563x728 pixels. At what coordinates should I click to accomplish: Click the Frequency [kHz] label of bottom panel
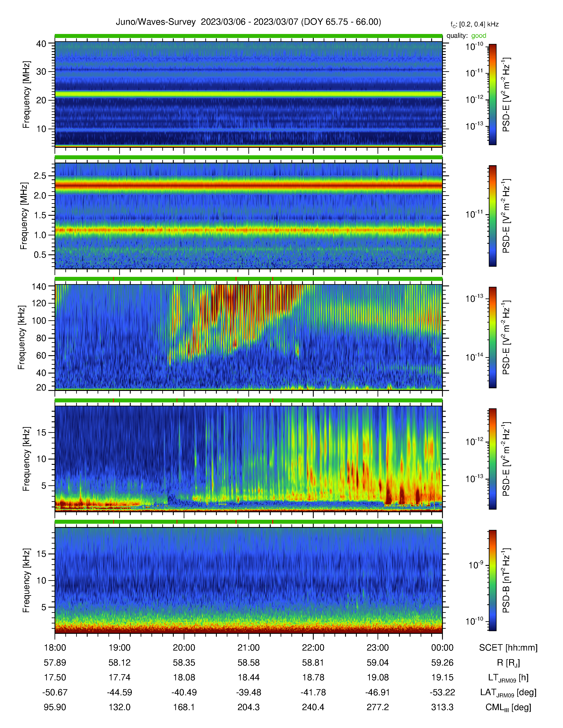(x=26, y=580)
